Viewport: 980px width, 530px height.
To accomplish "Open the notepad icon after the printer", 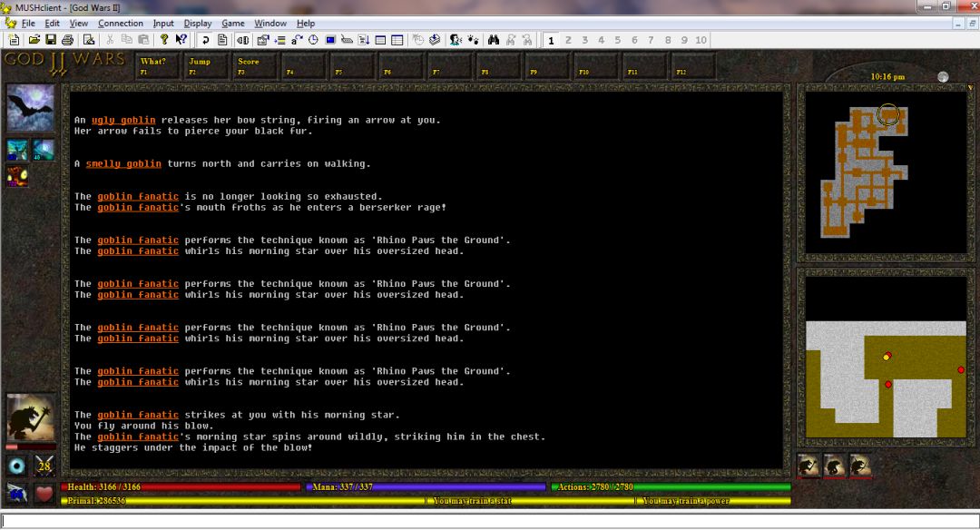I will point(89,40).
